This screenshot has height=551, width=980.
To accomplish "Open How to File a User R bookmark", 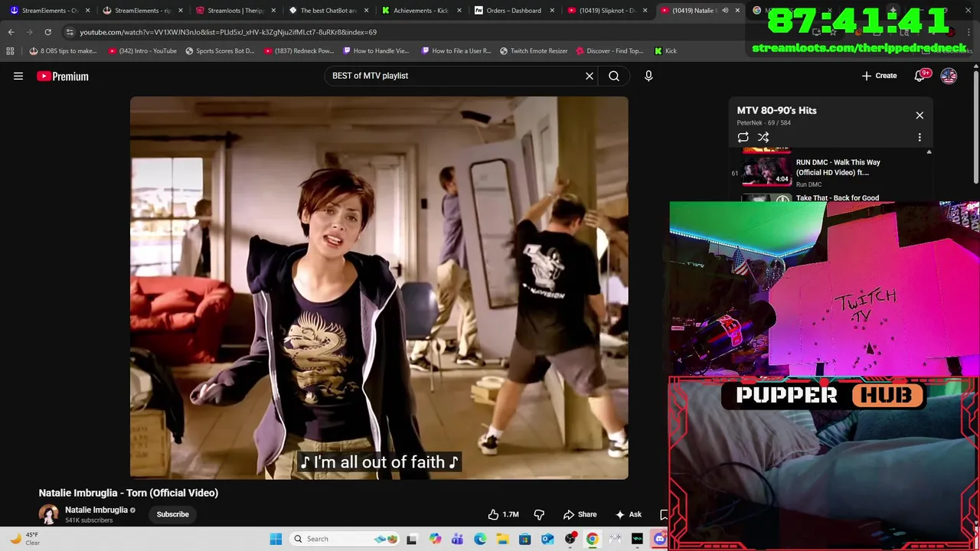I will pos(456,51).
